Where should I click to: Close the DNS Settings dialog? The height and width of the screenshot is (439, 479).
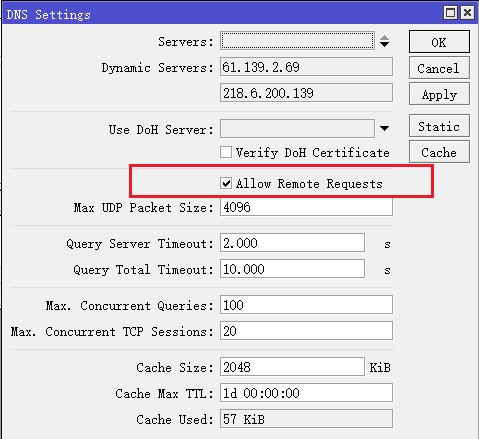467,13
